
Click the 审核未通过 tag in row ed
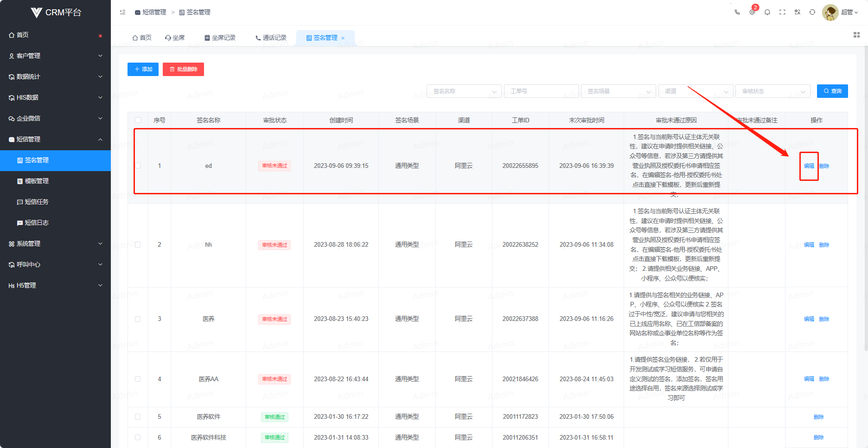pyautogui.click(x=274, y=166)
